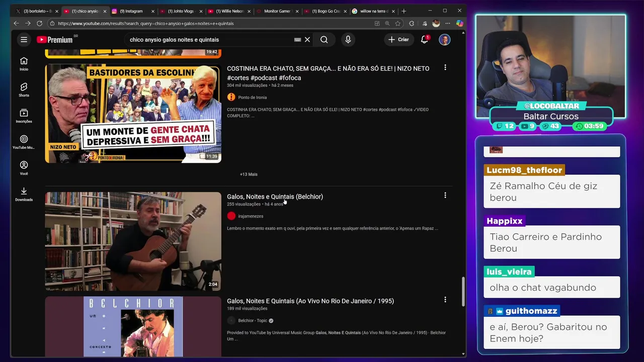Screen dimensions: 644x362
Task: Open YouTube Music from sidebar
Action: pyautogui.click(x=24, y=142)
